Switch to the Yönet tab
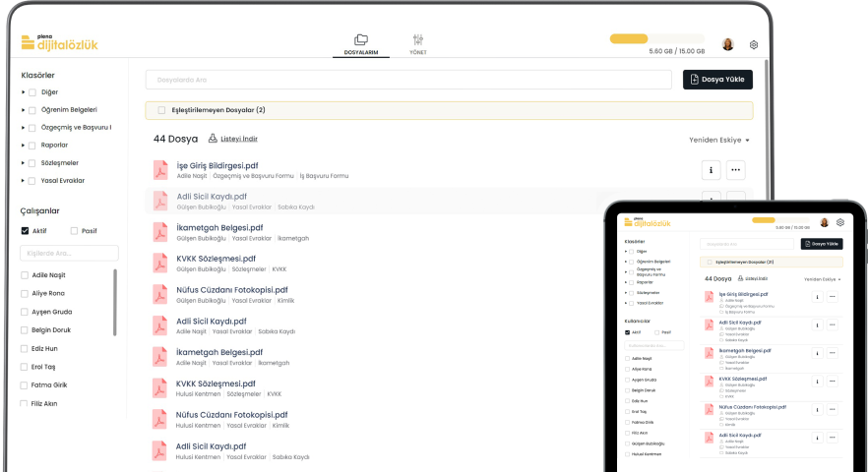This screenshot has width=868, height=472. (x=418, y=43)
